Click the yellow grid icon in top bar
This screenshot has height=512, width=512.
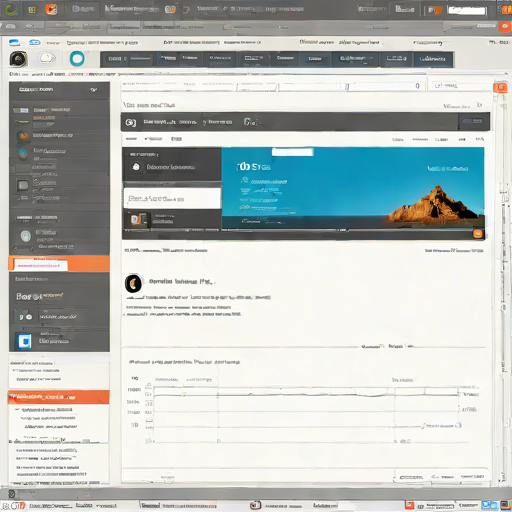point(32,10)
